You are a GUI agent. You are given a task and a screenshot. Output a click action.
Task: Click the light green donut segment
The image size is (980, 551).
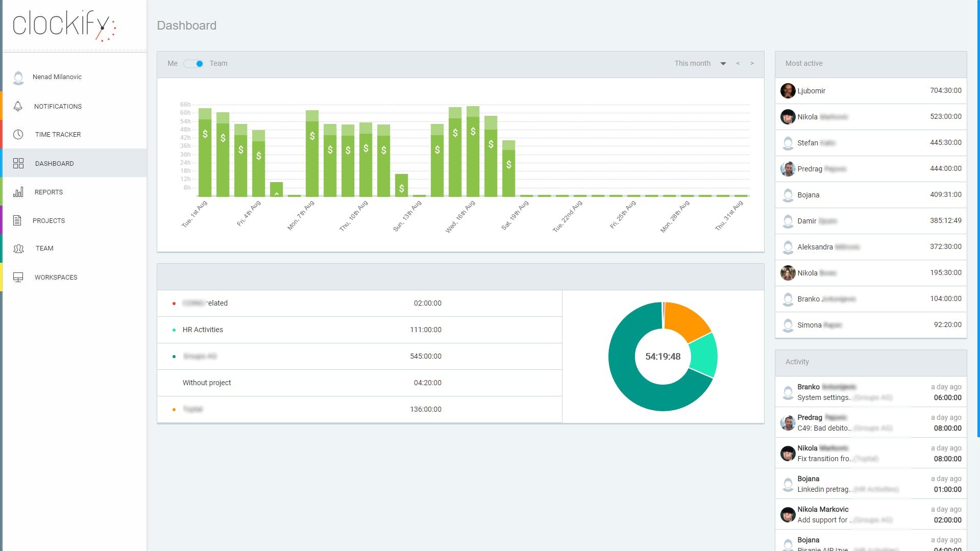704,355
